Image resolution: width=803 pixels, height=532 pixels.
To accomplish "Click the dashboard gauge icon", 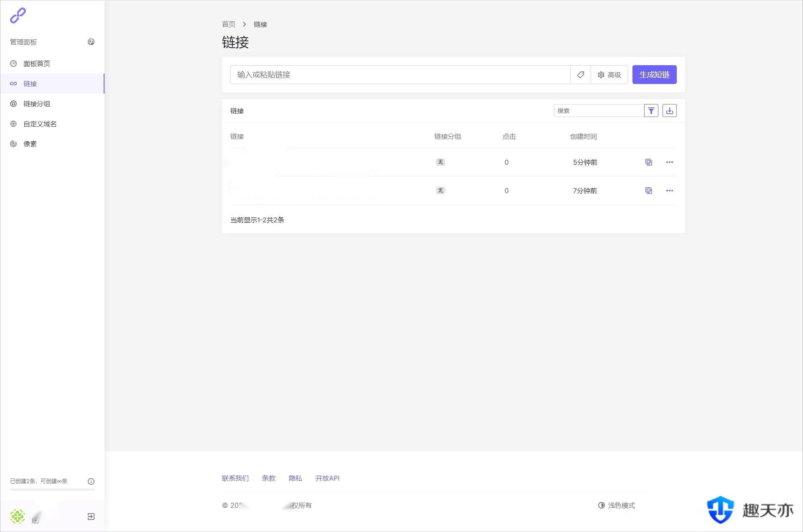I will click(x=13, y=64).
